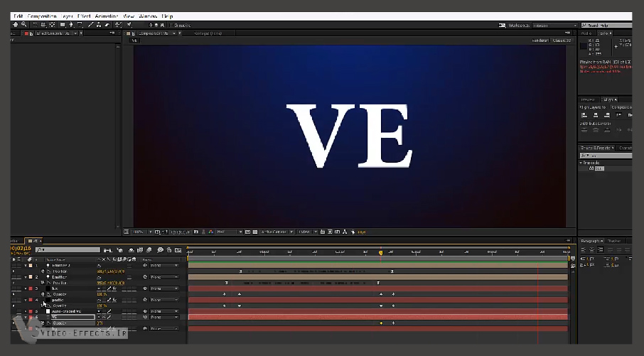Open the Composition menu
The image size is (644, 356).
pyautogui.click(x=41, y=16)
